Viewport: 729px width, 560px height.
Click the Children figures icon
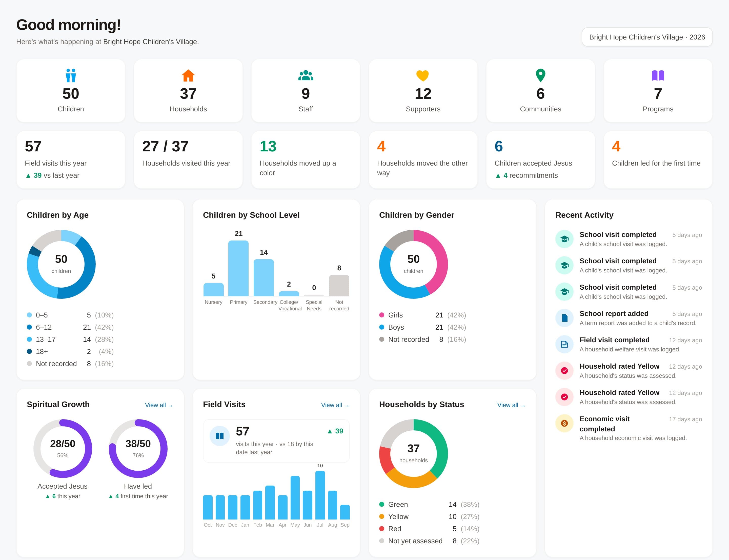71,75
